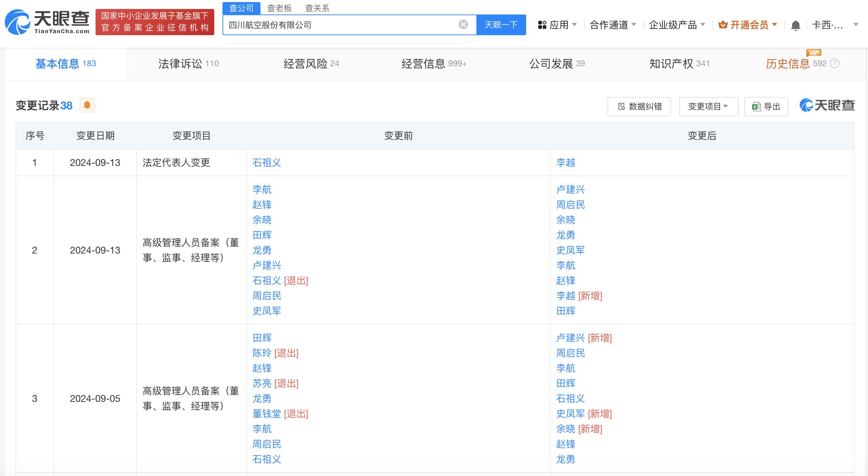Click the help question mark beside 历史信息
The height and width of the screenshot is (476, 868).
[x=834, y=63]
